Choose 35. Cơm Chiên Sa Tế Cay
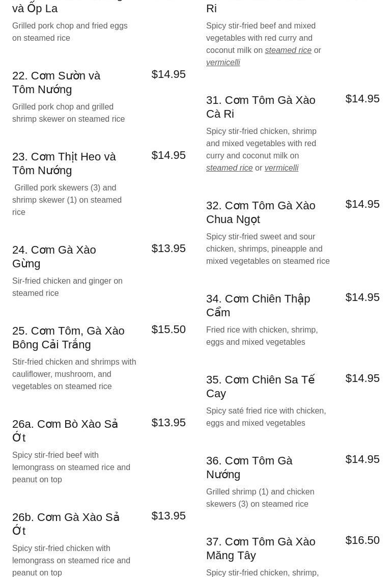The height and width of the screenshot is (577, 392). [260, 387]
